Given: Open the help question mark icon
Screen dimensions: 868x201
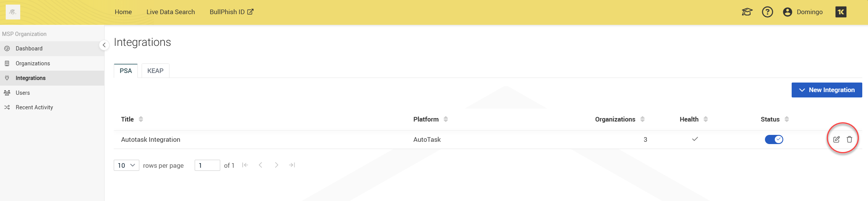Looking at the screenshot, I should (767, 12).
